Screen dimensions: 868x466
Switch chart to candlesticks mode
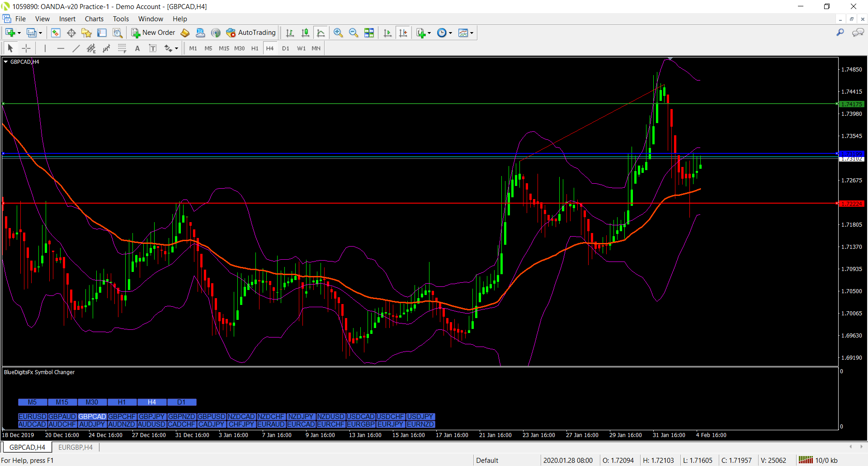tap(305, 33)
